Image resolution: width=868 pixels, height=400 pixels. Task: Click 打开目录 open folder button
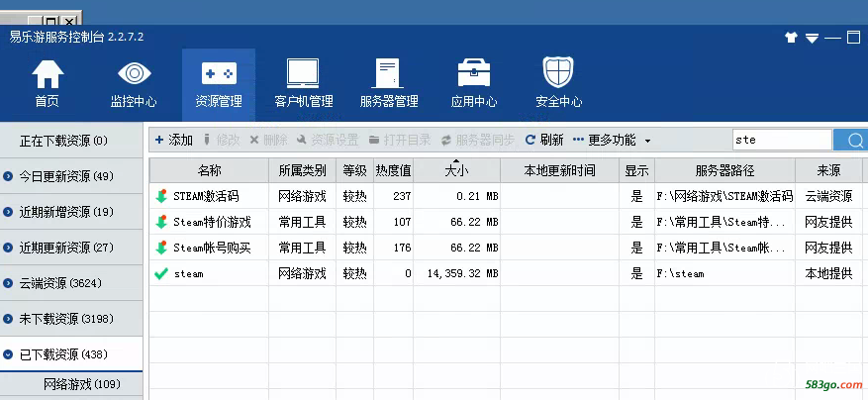(x=400, y=140)
